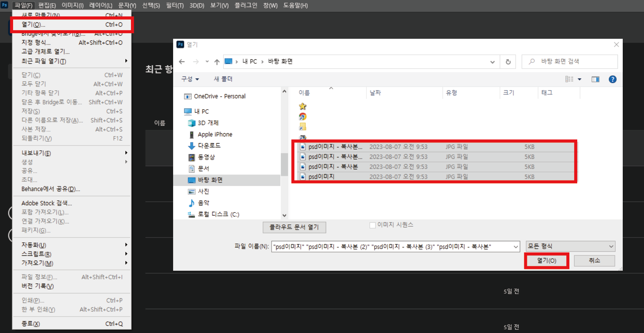
Task: Enable the 이미지 시퀀스 checkbox
Action: pos(372,225)
